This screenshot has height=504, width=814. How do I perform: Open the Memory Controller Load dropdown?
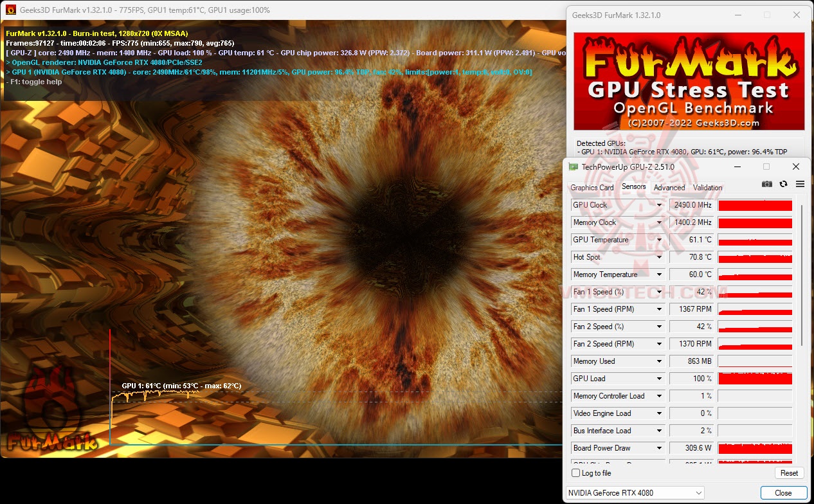659,396
